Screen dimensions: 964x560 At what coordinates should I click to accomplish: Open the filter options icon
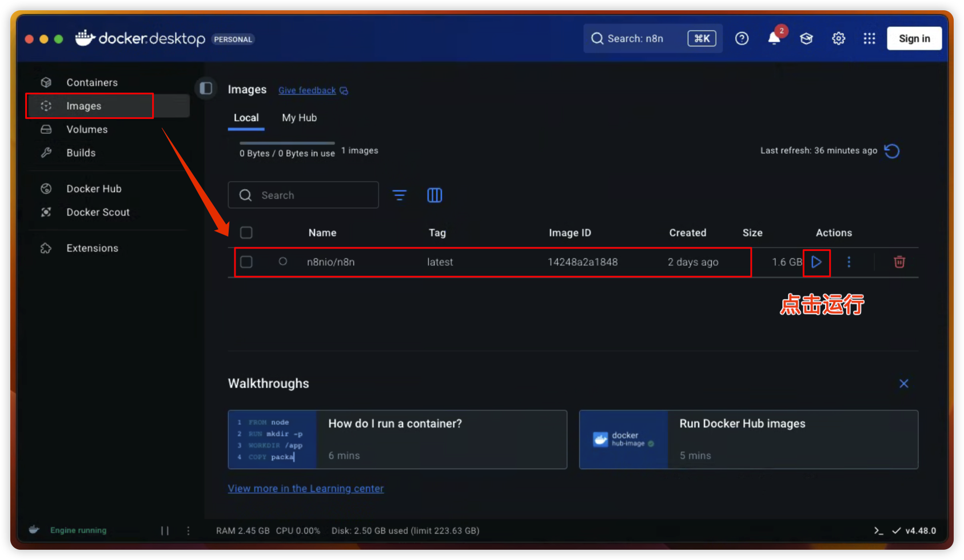tap(400, 195)
